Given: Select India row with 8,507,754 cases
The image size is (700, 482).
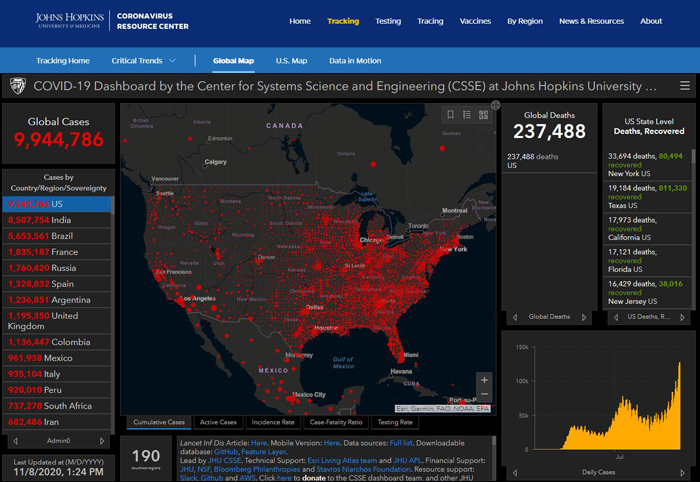Looking at the screenshot, I should 57,220.
